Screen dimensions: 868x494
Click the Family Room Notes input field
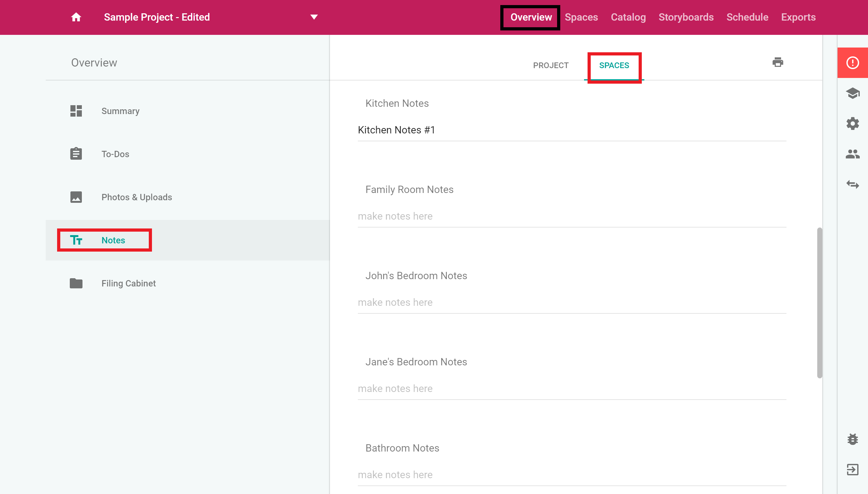pos(572,216)
